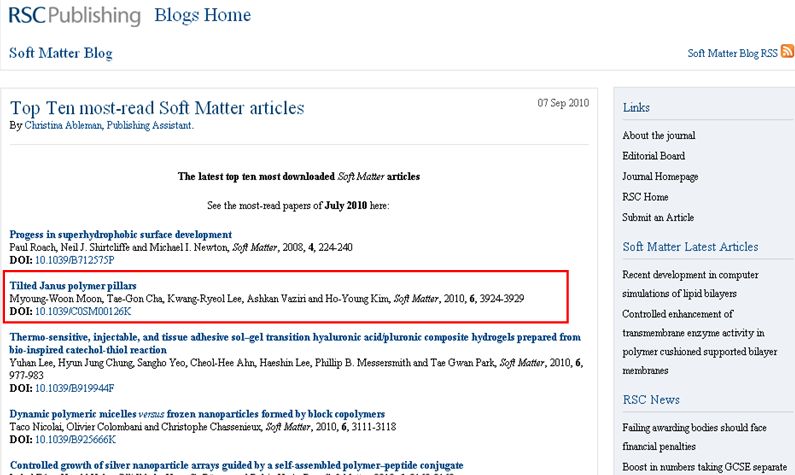Open RSC Home sidebar link
Image resolution: width=795 pixels, height=475 pixels.
pos(645,197)
